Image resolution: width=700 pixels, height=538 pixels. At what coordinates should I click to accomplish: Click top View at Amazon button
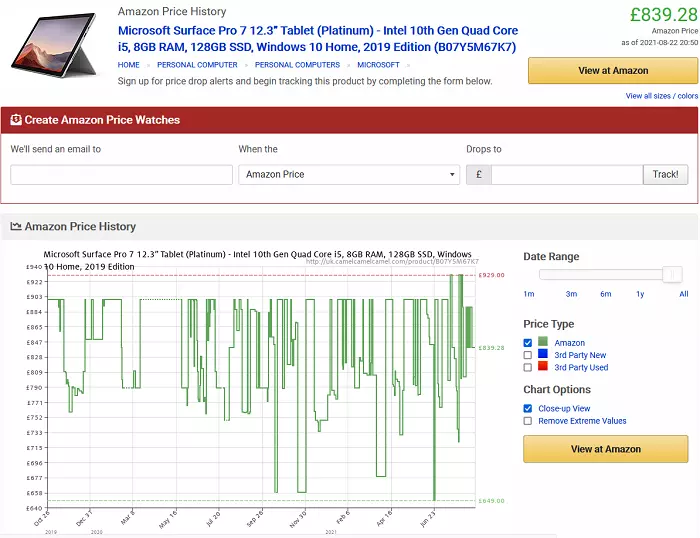pyautogui.click(x=613, y=71)
